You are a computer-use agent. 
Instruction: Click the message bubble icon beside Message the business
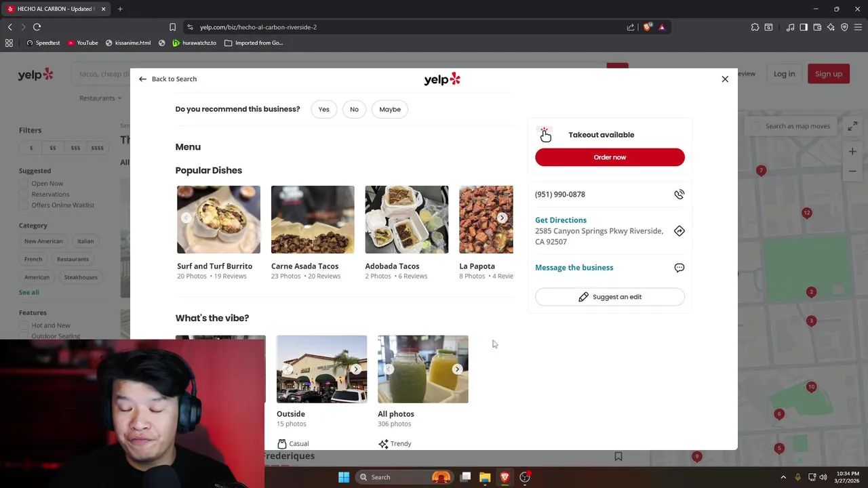(x=679, y=268)
